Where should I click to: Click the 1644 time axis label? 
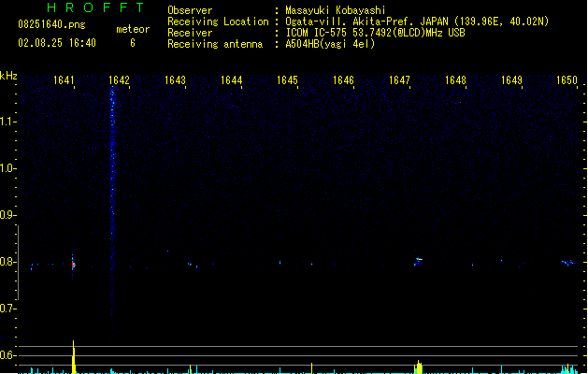pos(232,80)
